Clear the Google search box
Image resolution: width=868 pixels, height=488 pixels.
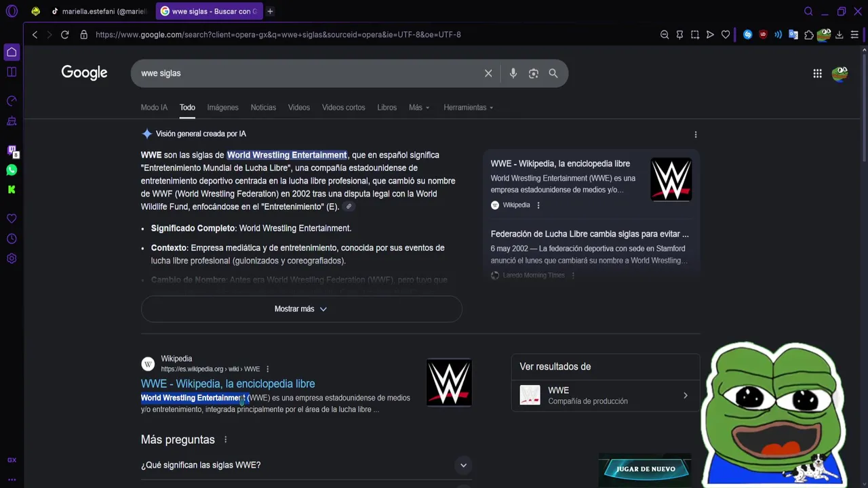pyautogui.click(x=488, y=73)
